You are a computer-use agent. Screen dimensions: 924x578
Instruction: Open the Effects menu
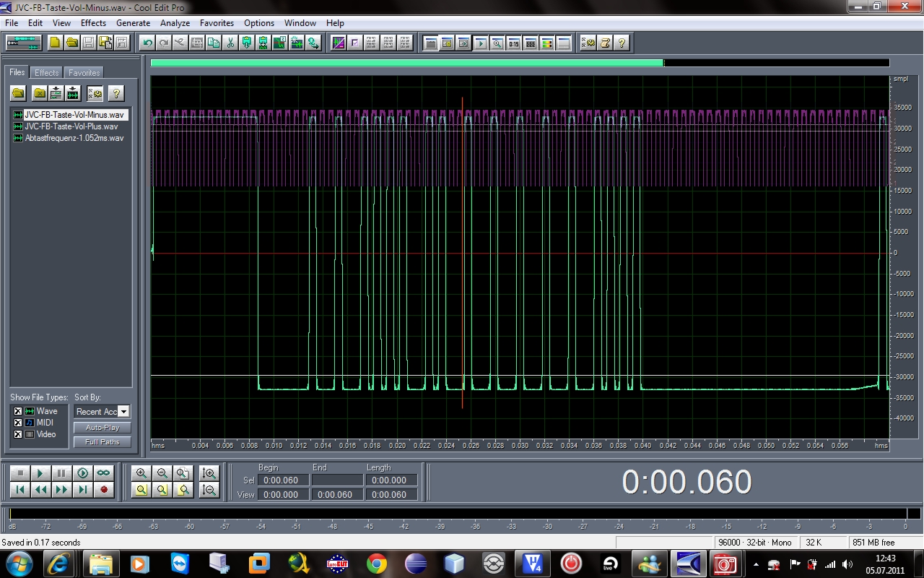pos(93,23)
